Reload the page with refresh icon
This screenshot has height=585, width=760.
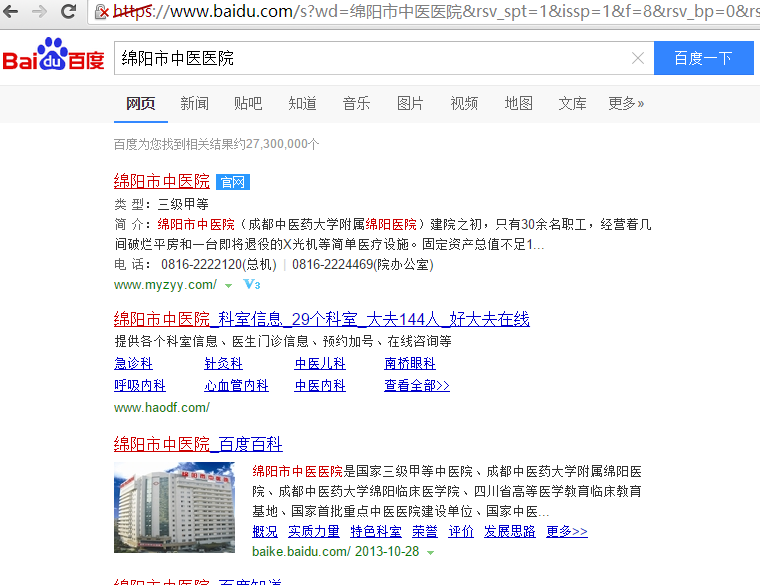pos(68,11)
